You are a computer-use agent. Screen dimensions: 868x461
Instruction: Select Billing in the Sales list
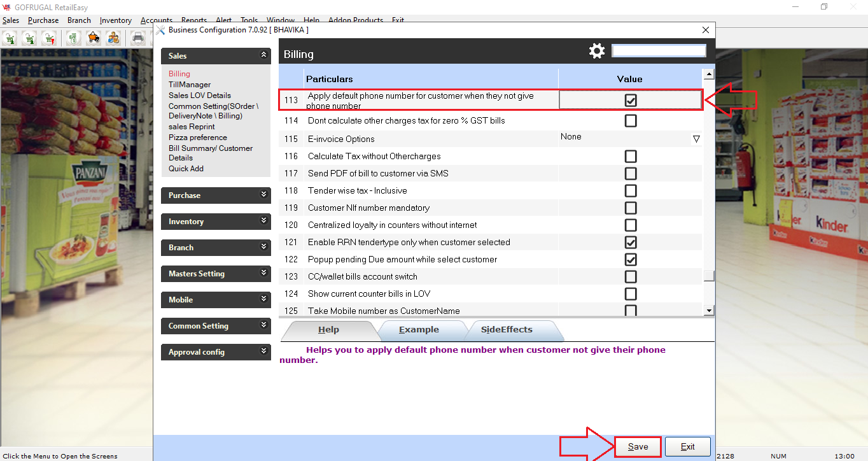pyautogui.click(x=179, y=74)
